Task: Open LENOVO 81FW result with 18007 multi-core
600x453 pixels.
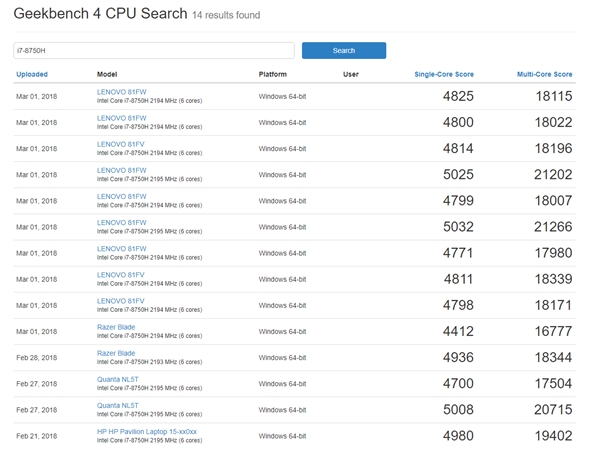Action: pyautogui.click(x=122, y=196)
